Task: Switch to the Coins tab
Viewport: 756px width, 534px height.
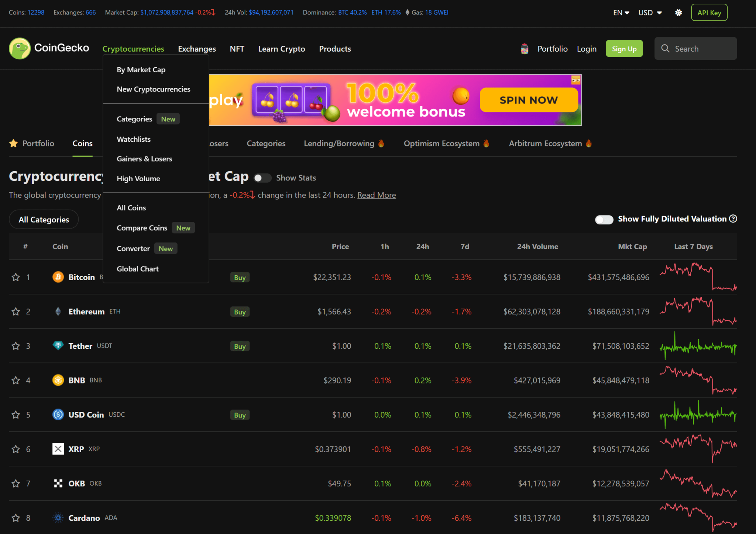Action: 82,144
